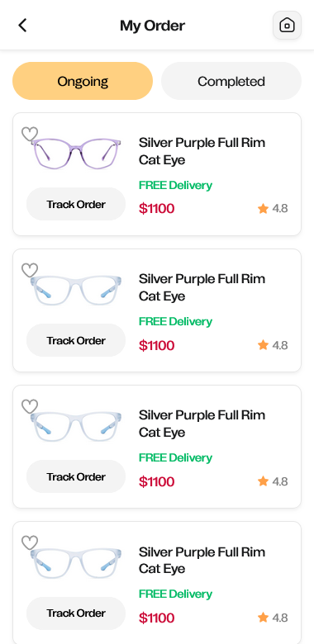Switch to the Ongoing tab
Viewport: 314px width, 644px height.
(x=83, y=81)
